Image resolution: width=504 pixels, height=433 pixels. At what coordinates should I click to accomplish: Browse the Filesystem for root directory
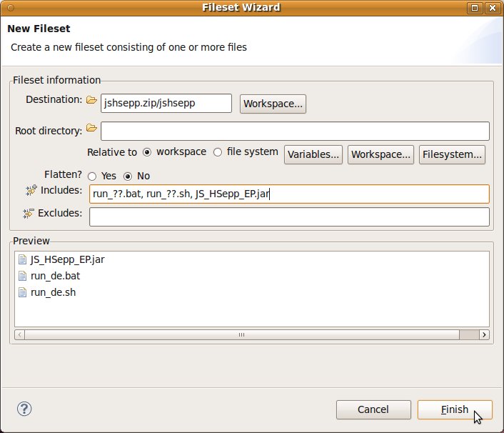tap(453, 154)
